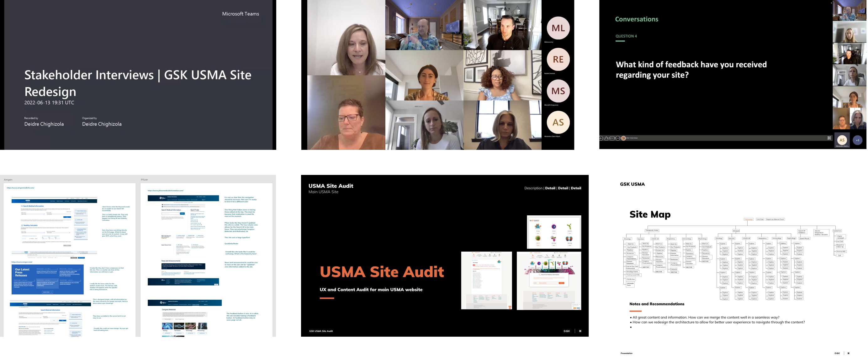Click the grid view icon in presentation bar
Screen dimensions: 868x358
pyautogui.click(x=829, y=138)
